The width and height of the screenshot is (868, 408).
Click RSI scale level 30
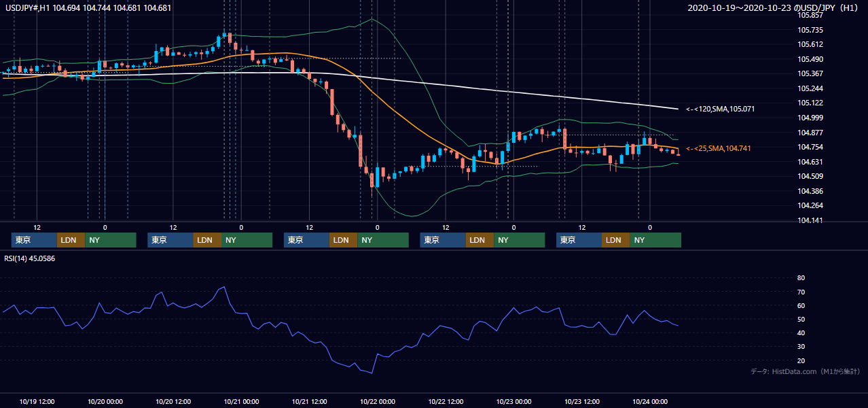[801, 346]
